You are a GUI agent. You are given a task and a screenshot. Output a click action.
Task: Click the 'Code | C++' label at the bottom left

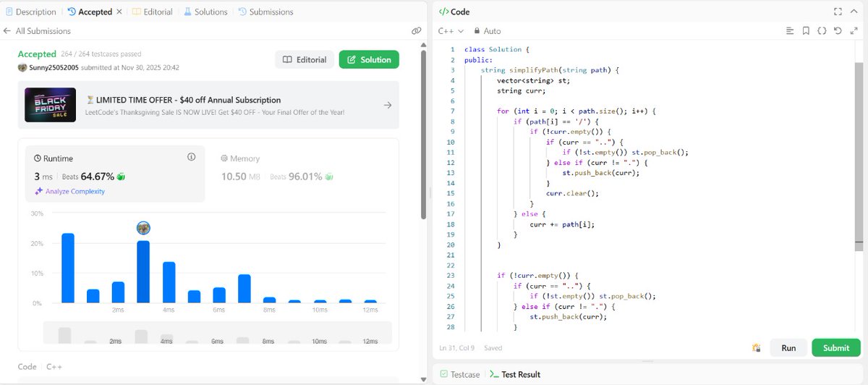[40, 367]
